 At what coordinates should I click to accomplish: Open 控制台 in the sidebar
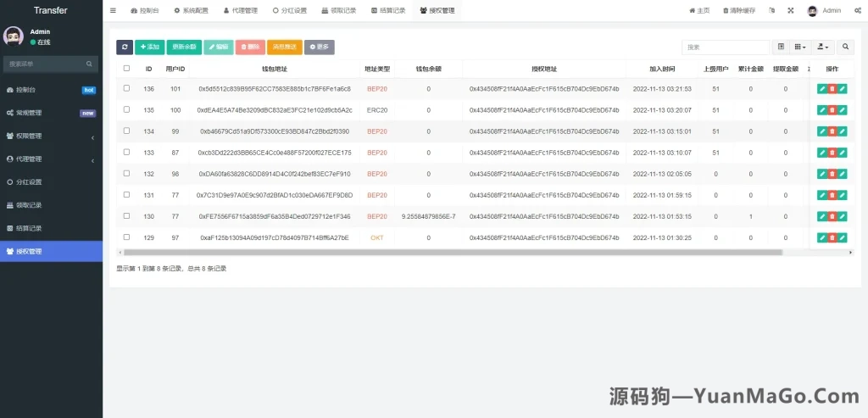[51, 90]
